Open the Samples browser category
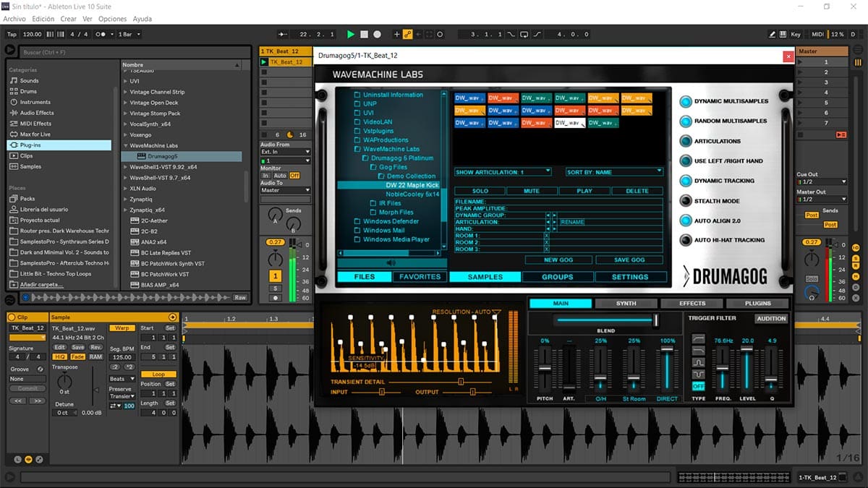The height and width of the screenshot is (488, 868). (x=30, y=166)
